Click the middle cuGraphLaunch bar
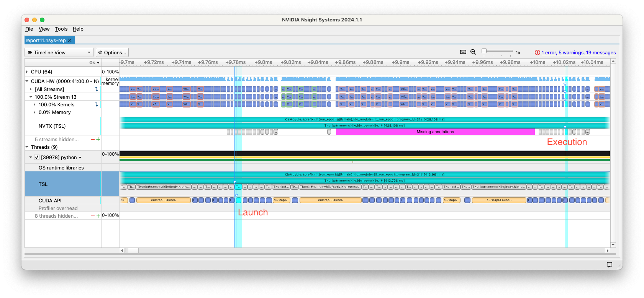This screenshot has height=298, width=644. tap(331, 200)
